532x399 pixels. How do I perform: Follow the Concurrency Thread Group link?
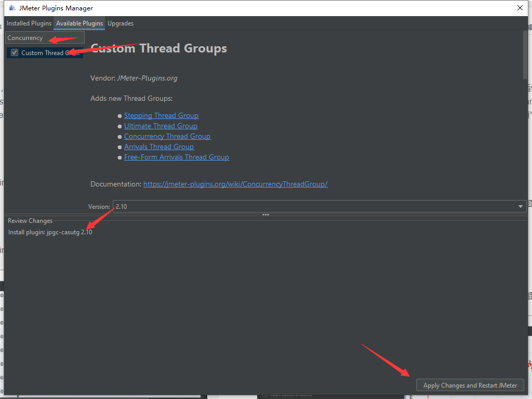[x=167, y=137]
